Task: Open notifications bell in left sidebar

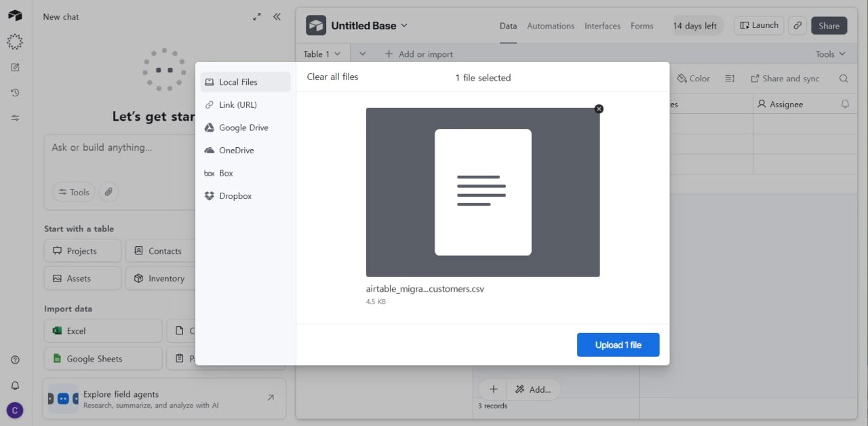Action: point(15,385)
